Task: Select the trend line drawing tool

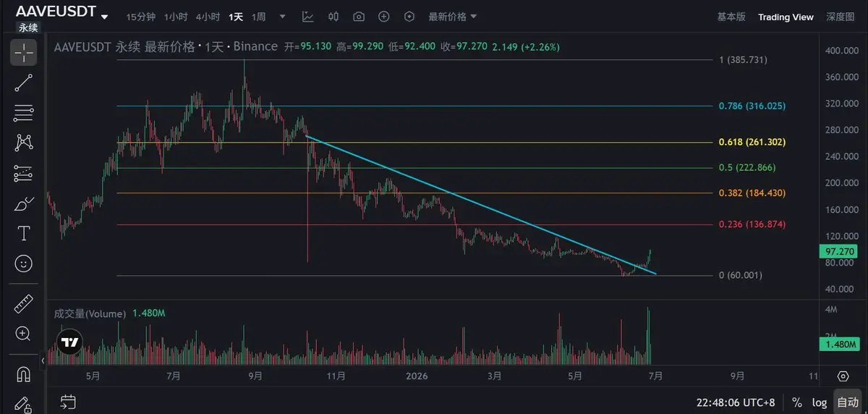Action: tap(23, 83)
